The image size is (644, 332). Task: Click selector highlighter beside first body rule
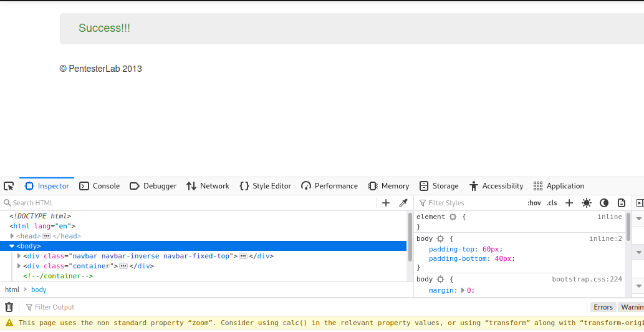(441, 239)
